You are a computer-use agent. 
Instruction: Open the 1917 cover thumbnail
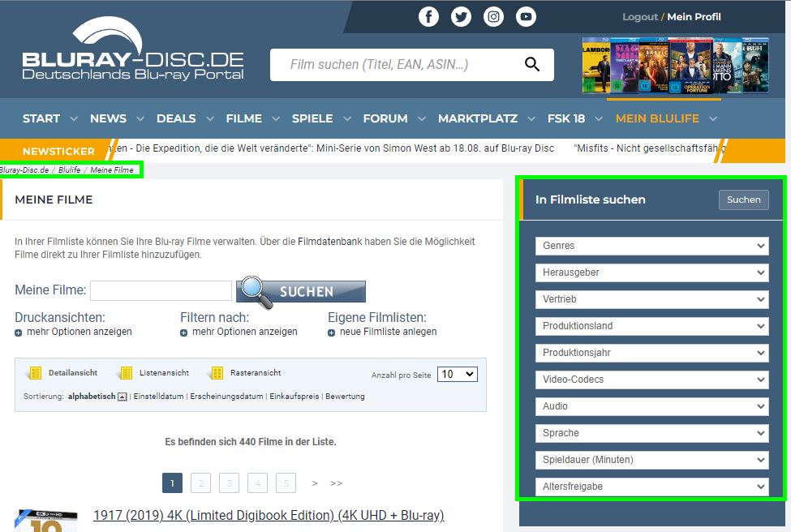(x=46, y=521)
